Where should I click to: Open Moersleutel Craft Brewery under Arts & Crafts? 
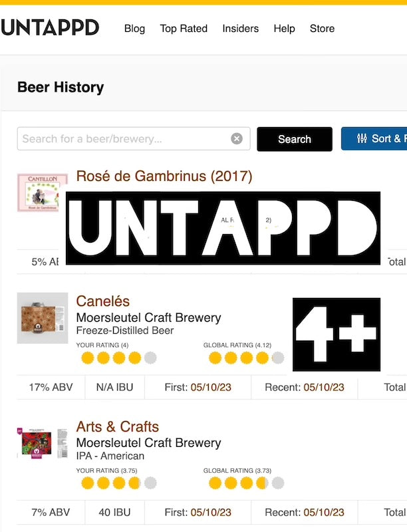click(x=148, y=443)
